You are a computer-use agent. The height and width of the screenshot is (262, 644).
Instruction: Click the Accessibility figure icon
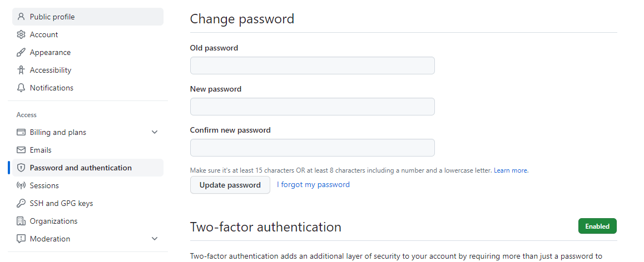click(x=21, y=70)
